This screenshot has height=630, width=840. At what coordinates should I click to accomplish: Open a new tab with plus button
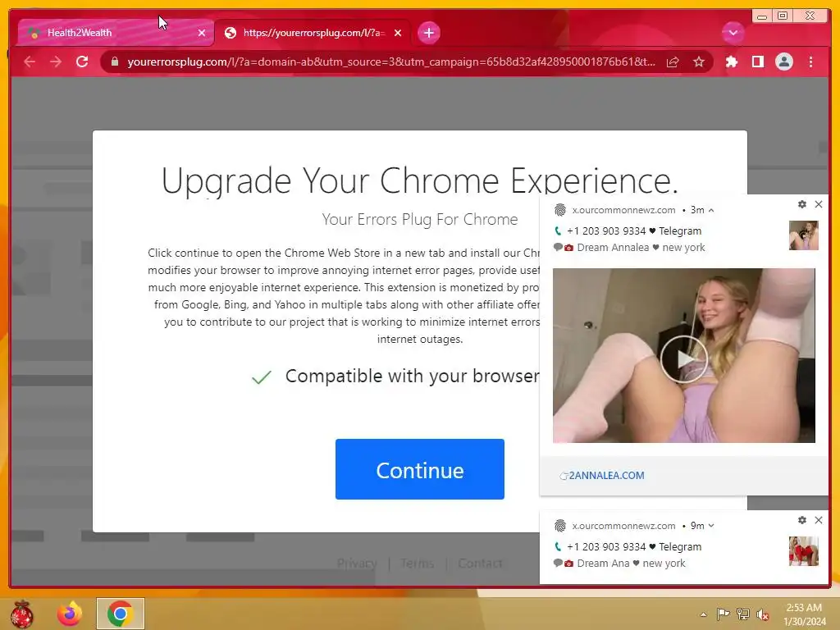click(x=428, y=33)
